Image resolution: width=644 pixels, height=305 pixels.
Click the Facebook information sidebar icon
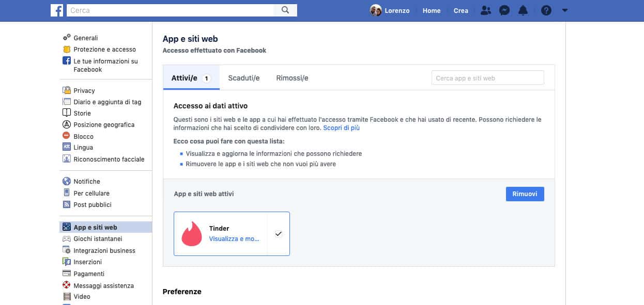click(67, 61)
